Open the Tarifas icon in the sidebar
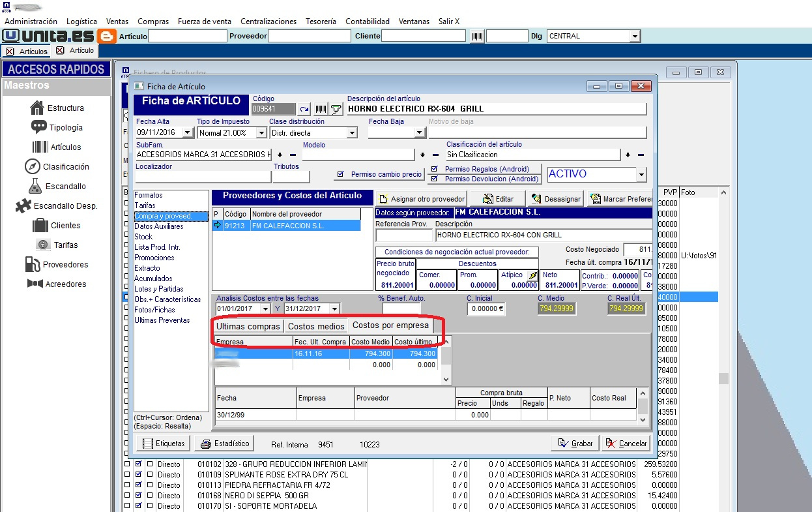The height and width of the screenshot is (512, 812). click(x=43, y=245)
